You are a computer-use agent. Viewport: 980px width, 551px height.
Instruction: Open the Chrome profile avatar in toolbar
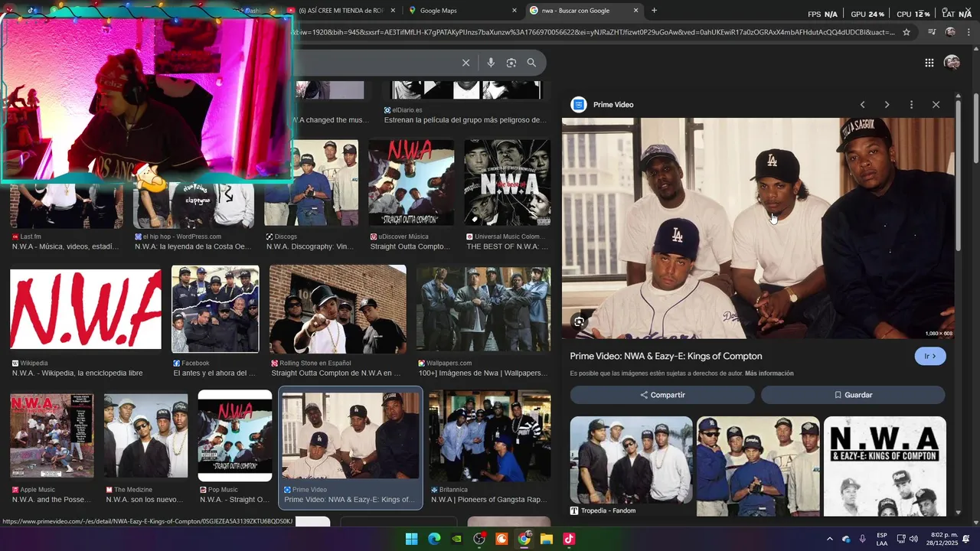tap(950, 32)
